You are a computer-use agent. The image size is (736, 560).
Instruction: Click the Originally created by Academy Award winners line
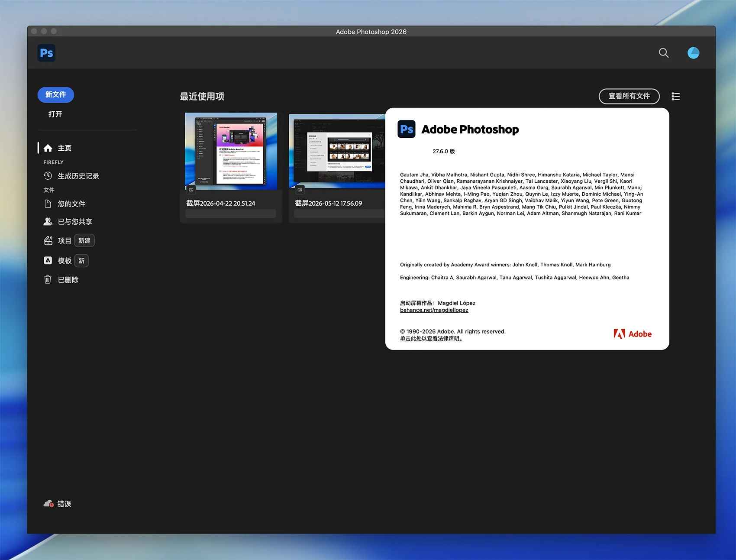(x=505, y=265)
